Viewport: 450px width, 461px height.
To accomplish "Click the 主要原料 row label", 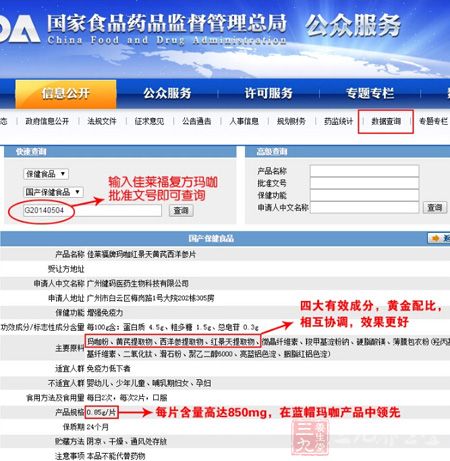I will [70, 348].
